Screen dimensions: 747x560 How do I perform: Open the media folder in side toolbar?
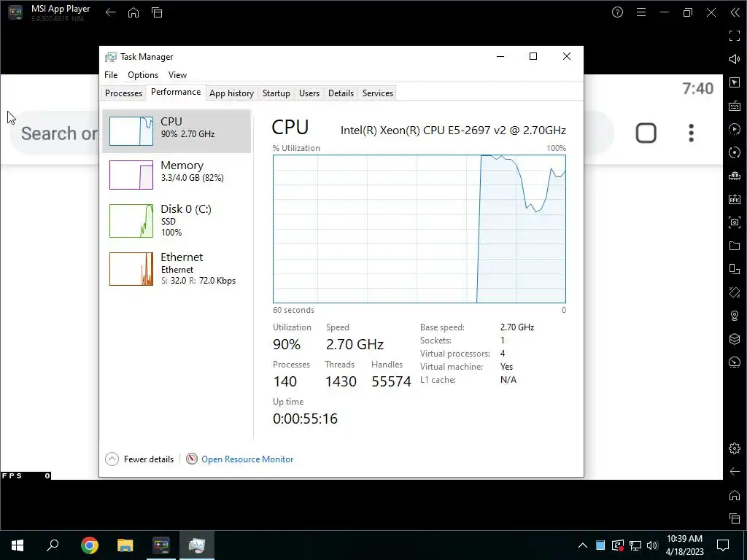(735, 246)
